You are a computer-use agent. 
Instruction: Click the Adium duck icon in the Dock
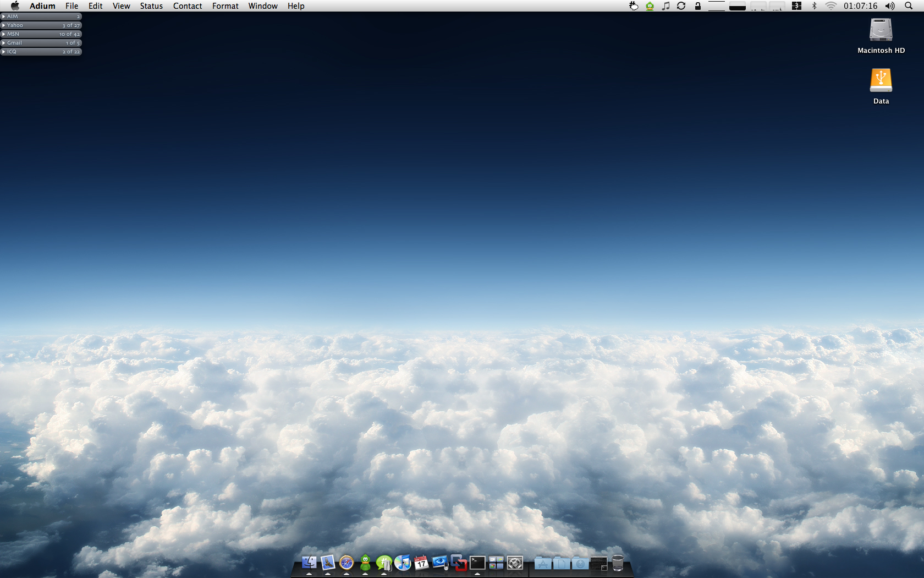(365, 563)
